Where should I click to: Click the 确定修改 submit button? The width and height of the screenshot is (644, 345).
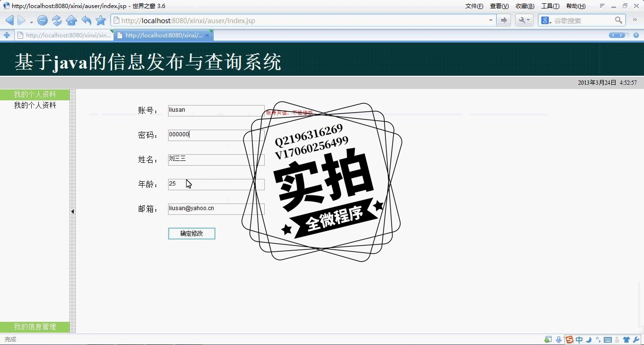[x=192, y=233]
